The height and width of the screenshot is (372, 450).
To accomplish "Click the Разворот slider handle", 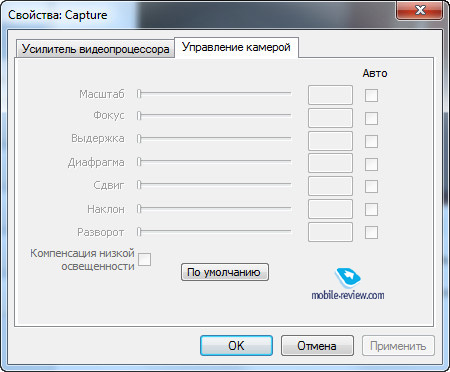I will [139, 231].
